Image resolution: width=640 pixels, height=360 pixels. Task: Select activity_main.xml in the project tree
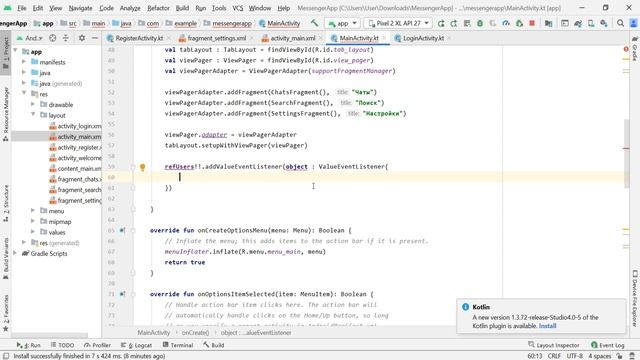(x=56, y=137)
